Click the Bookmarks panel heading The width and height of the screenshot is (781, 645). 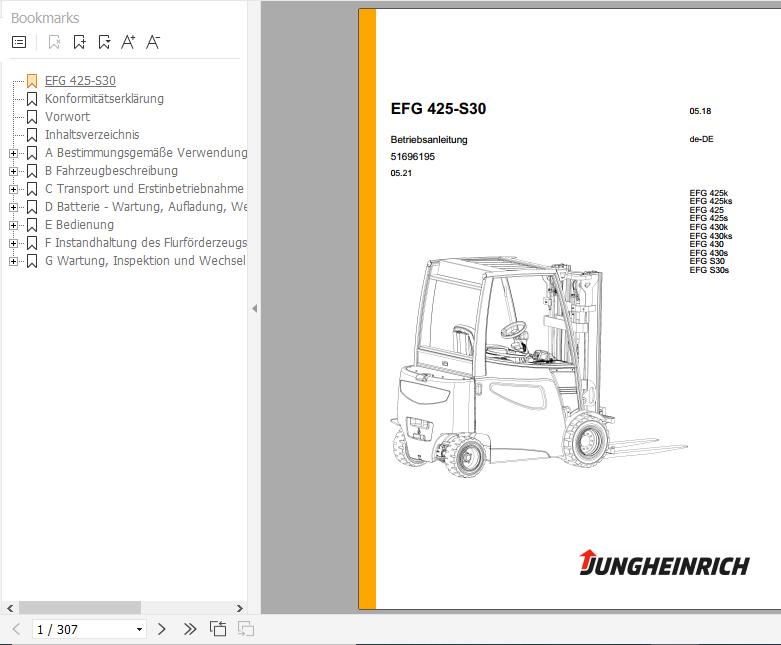[45, 18]
